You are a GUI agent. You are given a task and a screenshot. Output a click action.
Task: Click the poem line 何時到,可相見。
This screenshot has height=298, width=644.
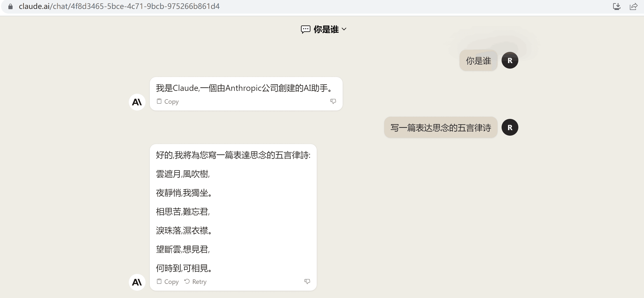tap(184, 268)
